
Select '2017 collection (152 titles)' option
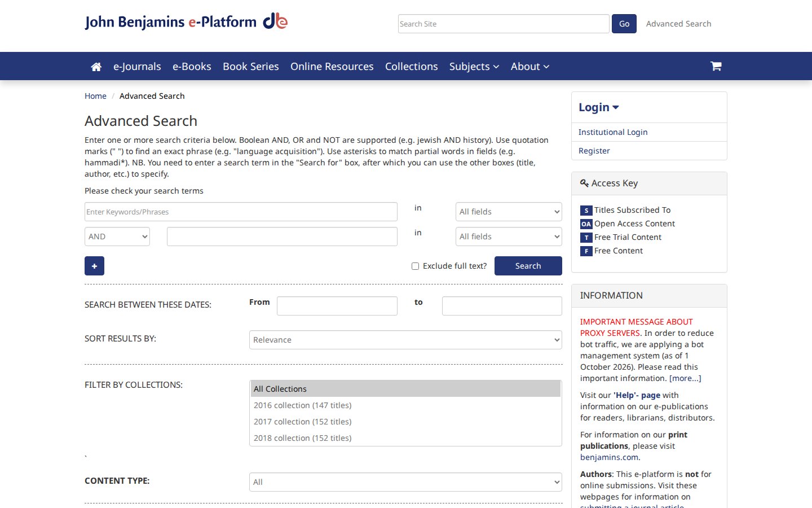pyautogui.click(x=405, y=422)
